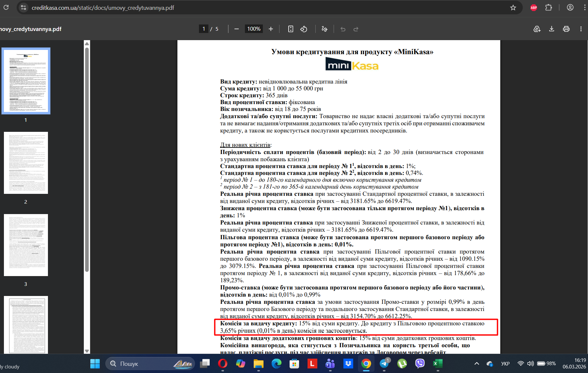Bookmark this page with the star icon
The height and width of the screenshot is (373, 588).
click(513, 8)
